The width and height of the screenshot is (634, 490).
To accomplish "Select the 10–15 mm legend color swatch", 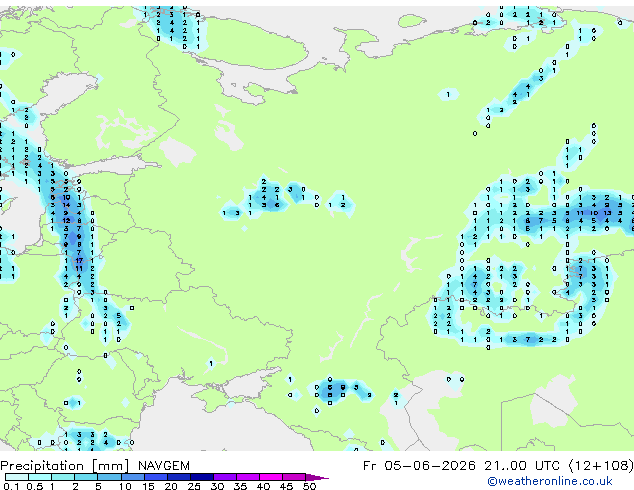I will click(x=133, y=477).
